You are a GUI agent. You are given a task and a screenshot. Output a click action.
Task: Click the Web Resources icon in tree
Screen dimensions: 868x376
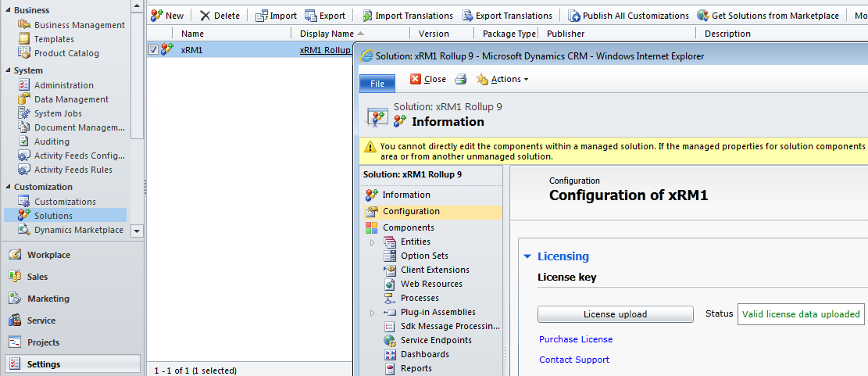coord(391,284)
